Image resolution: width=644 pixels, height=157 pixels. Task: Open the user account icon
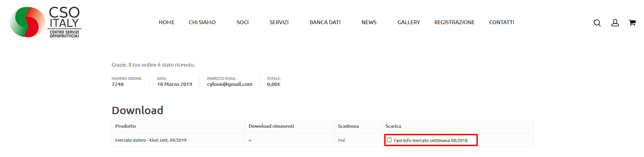(x=615, y=23)
